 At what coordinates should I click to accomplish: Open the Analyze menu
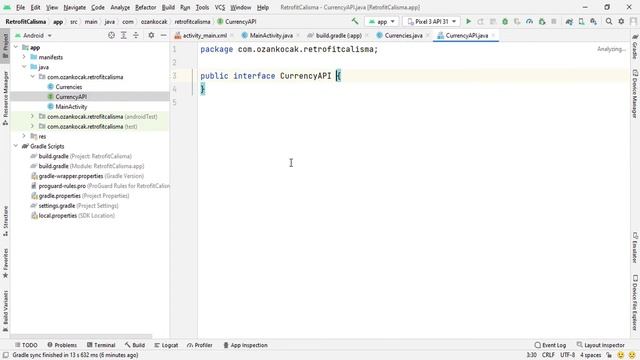pyautogui.click(x=120, y=7)
